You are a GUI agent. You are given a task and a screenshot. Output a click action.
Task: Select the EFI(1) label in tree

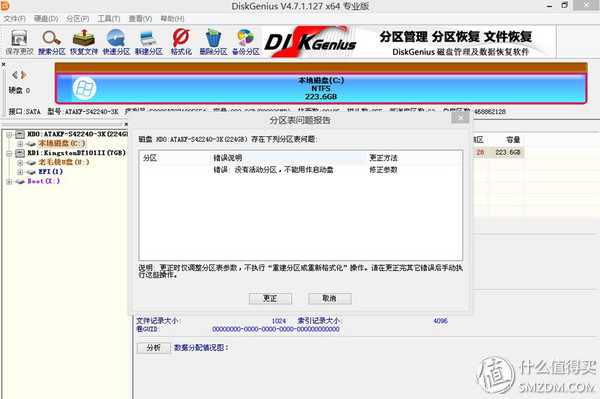pyautogui.click(x=51, y=172)
